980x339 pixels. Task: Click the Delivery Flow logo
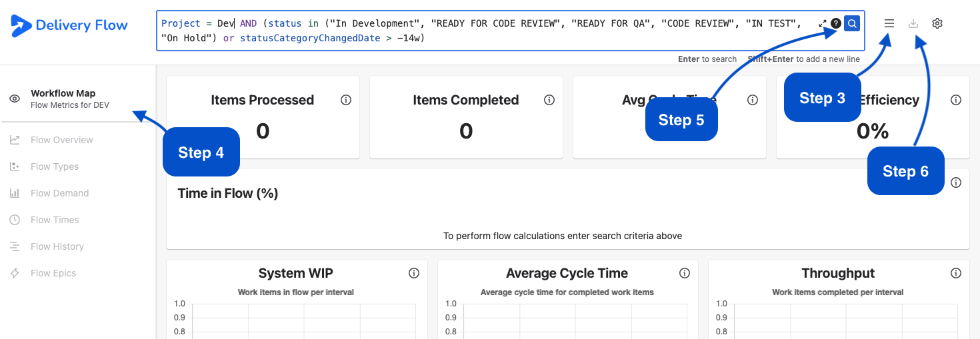[69, 25]
